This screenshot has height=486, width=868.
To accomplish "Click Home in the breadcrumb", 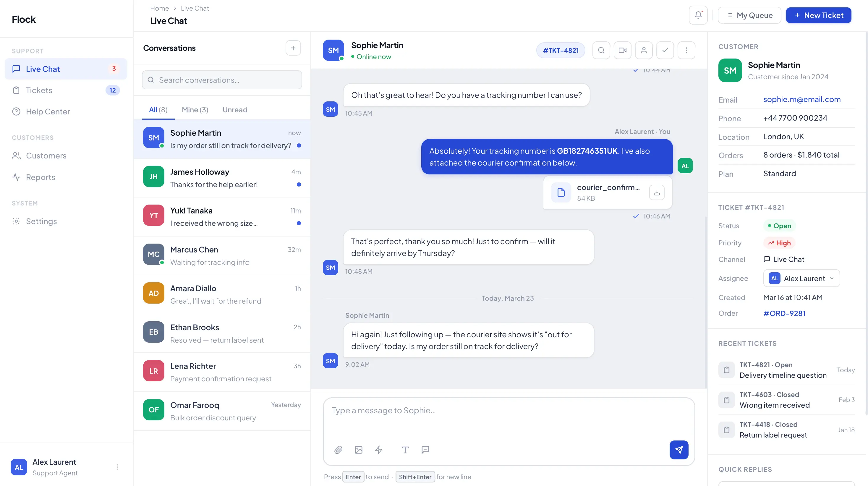I will point(159,8).
